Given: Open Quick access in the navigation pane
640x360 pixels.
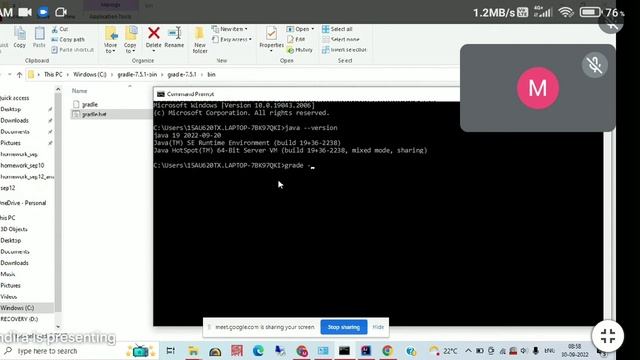Looking at the screenshot, I should (15, 98).
